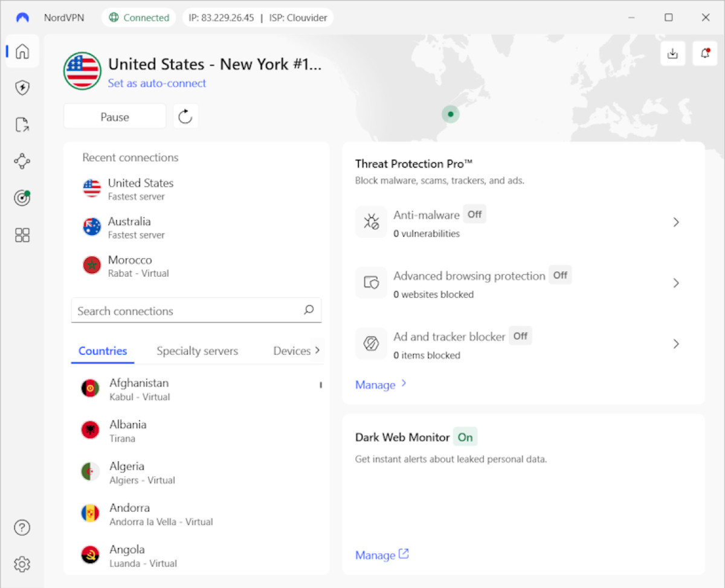The height and width of the screenshot is (588, 725).
Task: Connect to Albania in the country list
Action: pyautogui.click(x=128, y=431)
